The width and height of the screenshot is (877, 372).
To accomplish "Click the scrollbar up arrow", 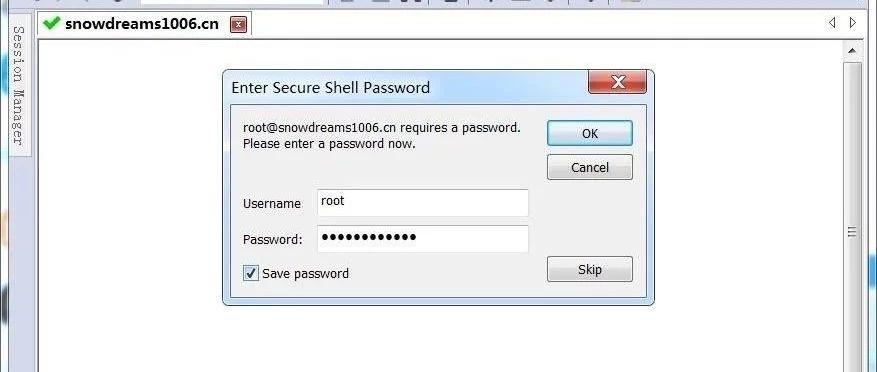I will (x=852, y=51).
